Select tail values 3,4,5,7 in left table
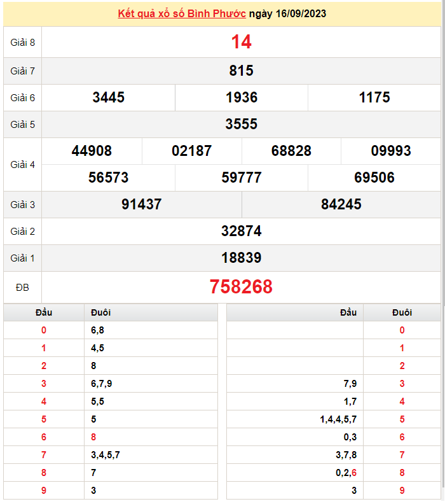The width and height of the screenshot is (445, 504). 106,455
